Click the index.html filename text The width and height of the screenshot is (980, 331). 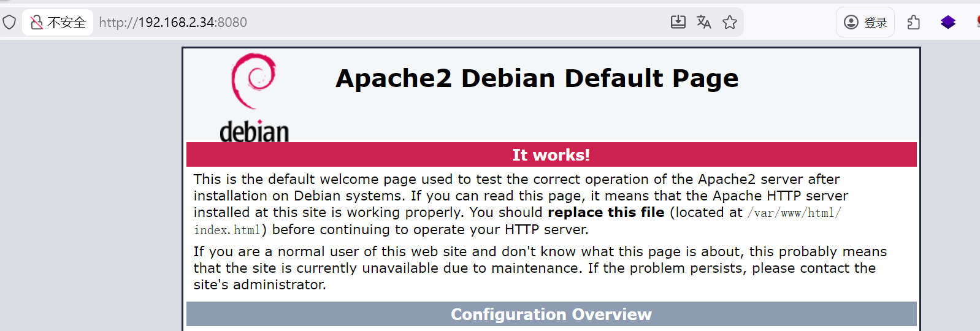pos(227,230)
